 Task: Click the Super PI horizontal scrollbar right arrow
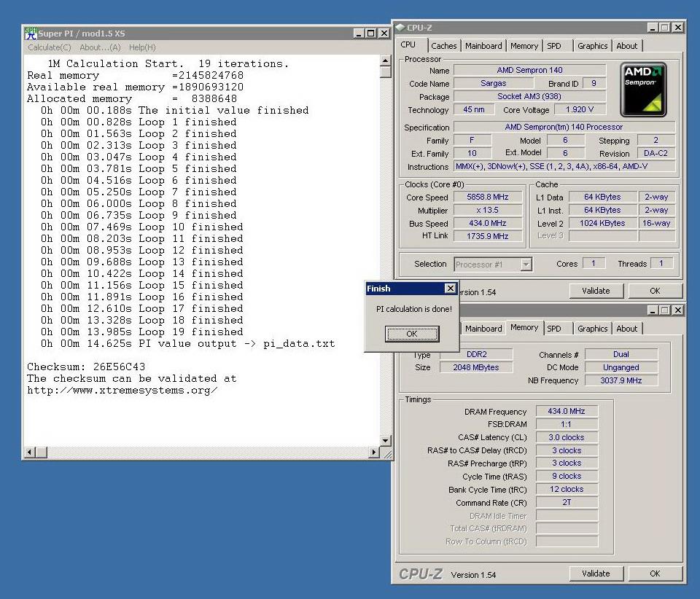pos(373,453)
